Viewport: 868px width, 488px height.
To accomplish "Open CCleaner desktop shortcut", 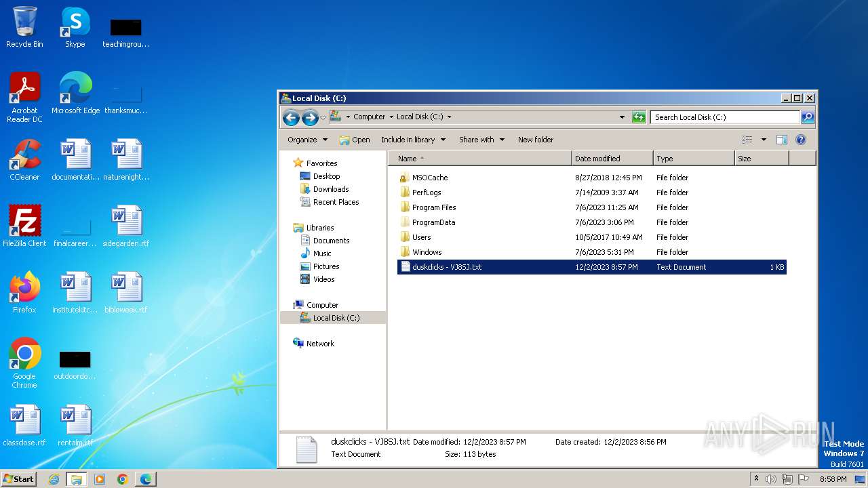I will (x=24, y=160).
